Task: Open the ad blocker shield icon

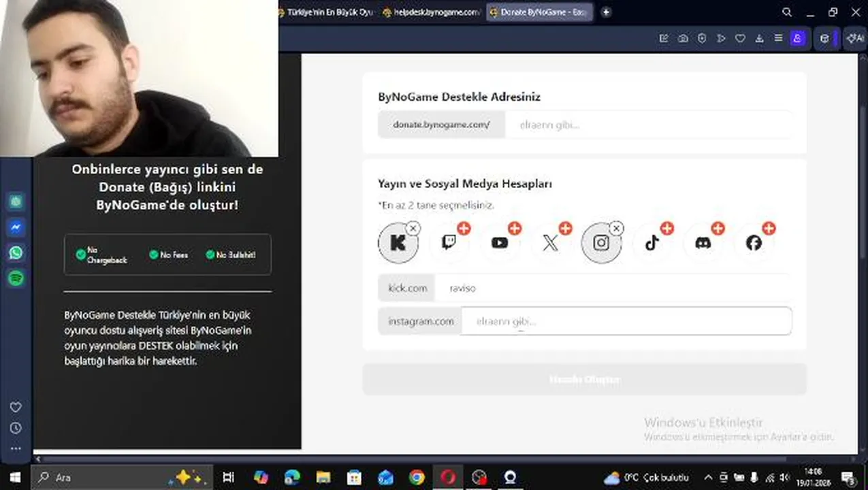Action: click(x=702, y=39)
